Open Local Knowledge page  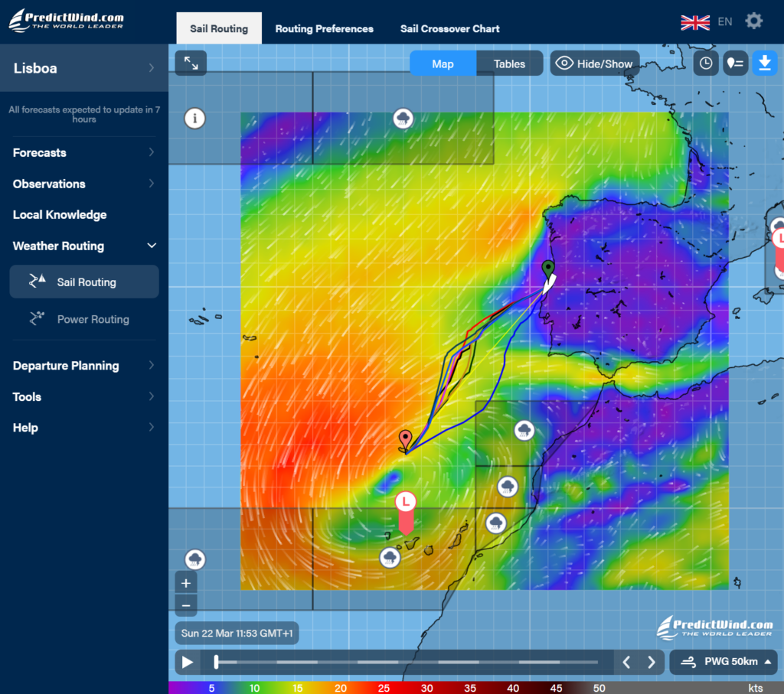(60, 215)
